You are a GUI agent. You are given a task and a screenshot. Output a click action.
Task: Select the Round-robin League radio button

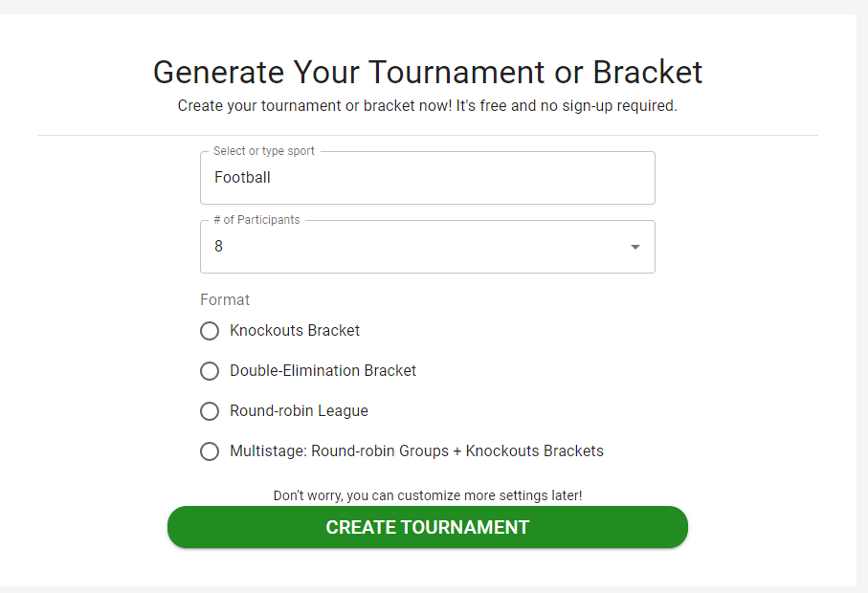210,411
